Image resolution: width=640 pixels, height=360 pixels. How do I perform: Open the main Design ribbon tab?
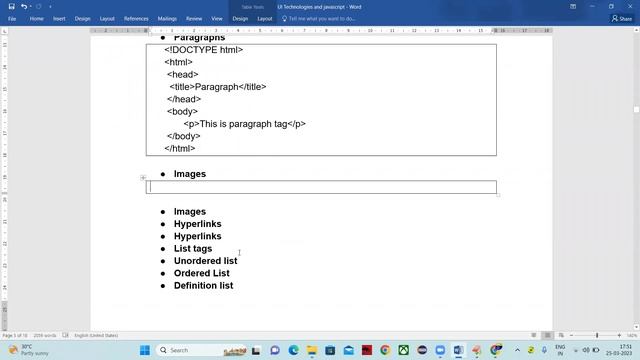tap(82, 19)
